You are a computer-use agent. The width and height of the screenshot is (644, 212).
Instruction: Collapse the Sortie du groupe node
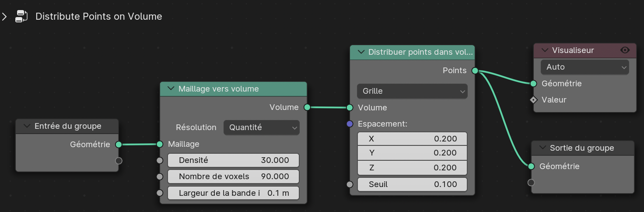point(542,148)
